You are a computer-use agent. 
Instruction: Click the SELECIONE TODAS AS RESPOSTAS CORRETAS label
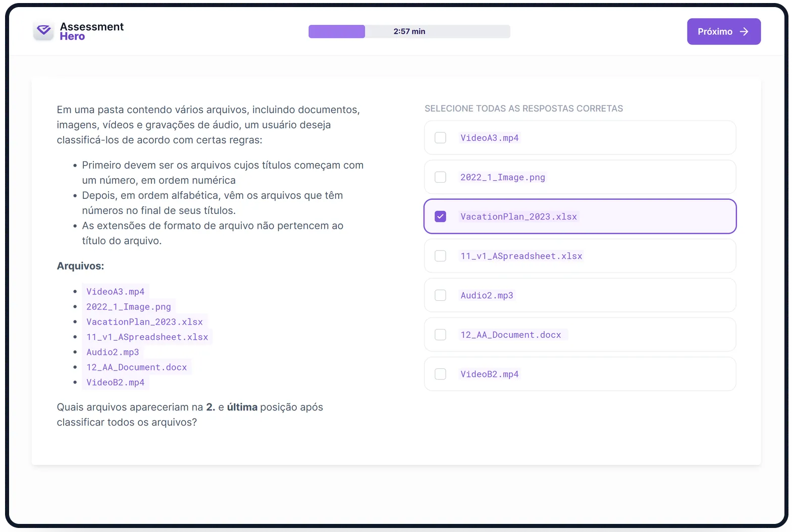523,109
